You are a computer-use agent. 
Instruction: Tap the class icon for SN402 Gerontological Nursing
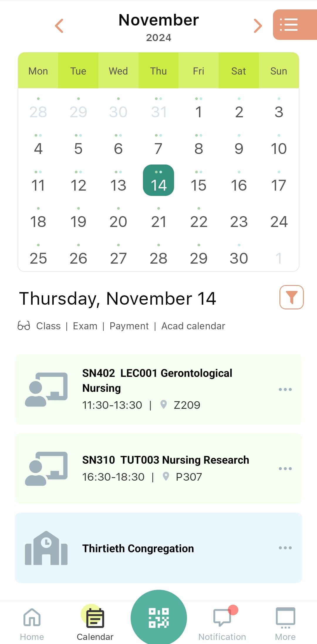(x=46, y=389)
